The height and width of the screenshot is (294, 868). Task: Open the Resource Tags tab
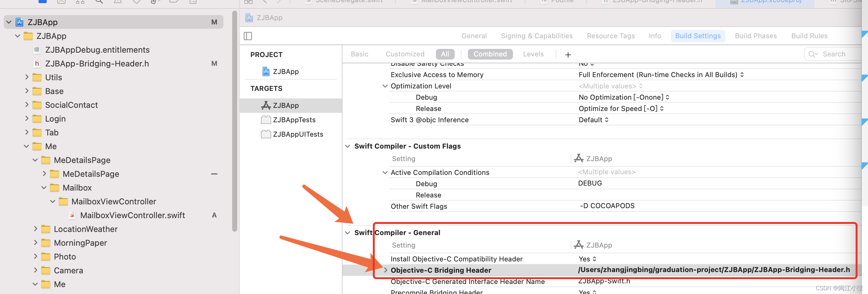(610, 36)
